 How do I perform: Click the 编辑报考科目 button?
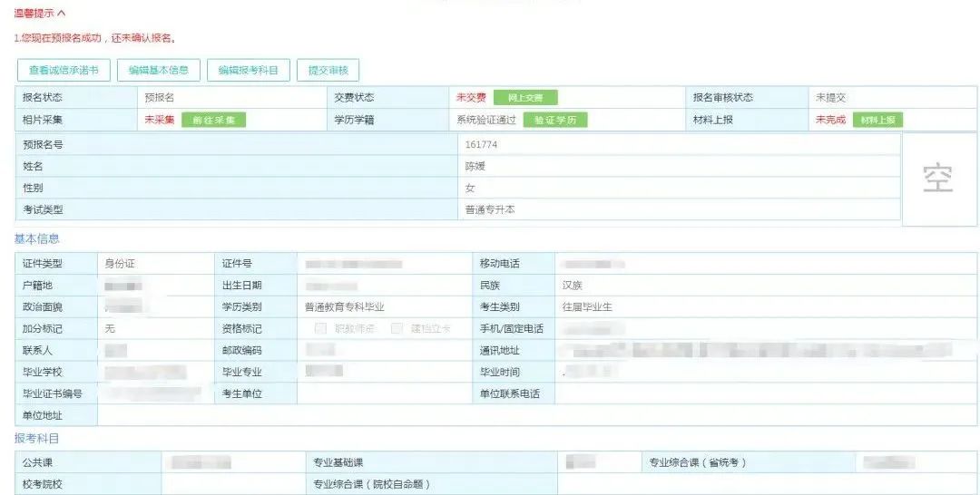tap(248, 70)
